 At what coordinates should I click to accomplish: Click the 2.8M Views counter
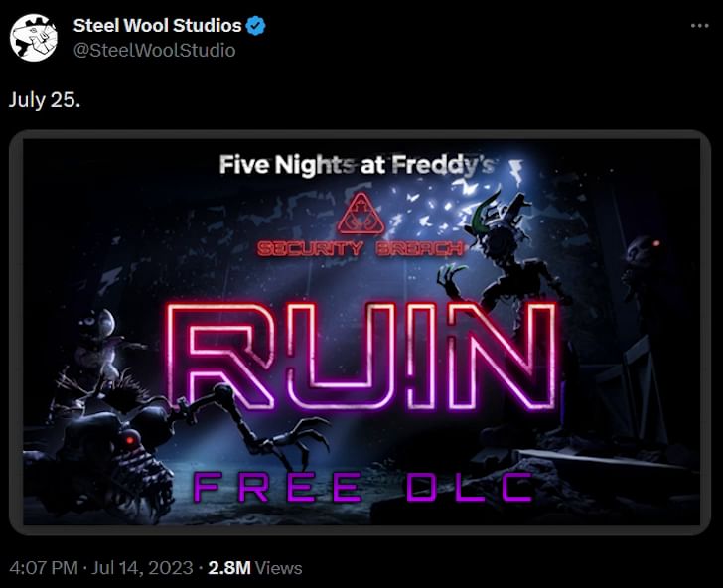(255, 568)
